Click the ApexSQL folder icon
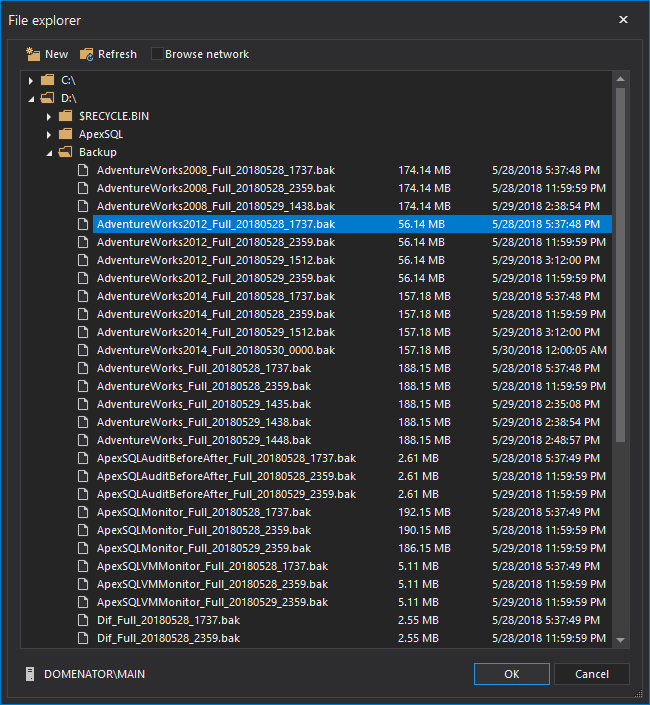 pos(66,134)
